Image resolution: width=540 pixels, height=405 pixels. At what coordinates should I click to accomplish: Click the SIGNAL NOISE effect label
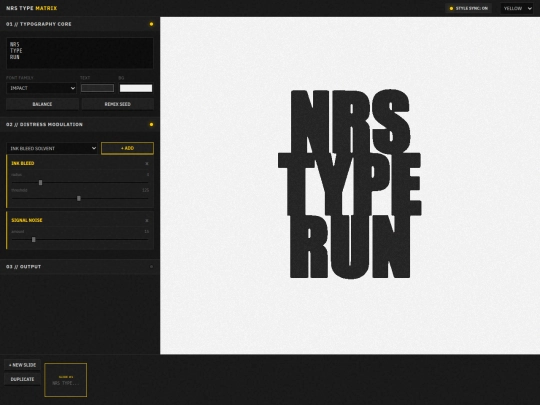click(x=27, y=220)
